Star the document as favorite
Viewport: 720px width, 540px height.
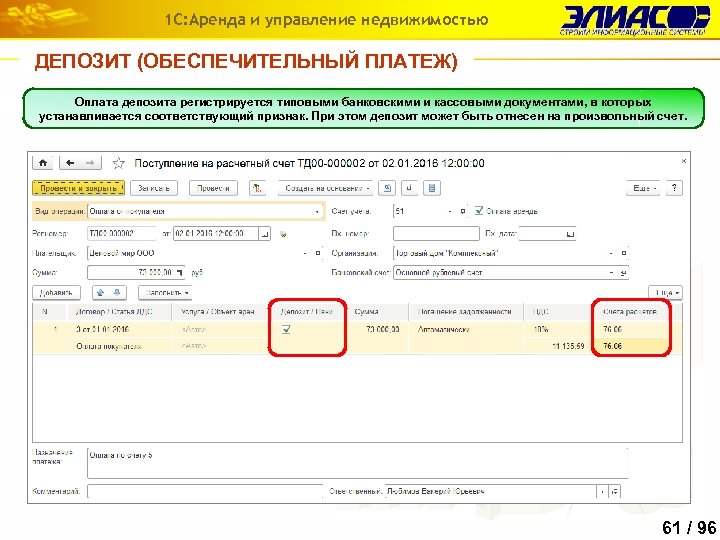tap(118, 163)
